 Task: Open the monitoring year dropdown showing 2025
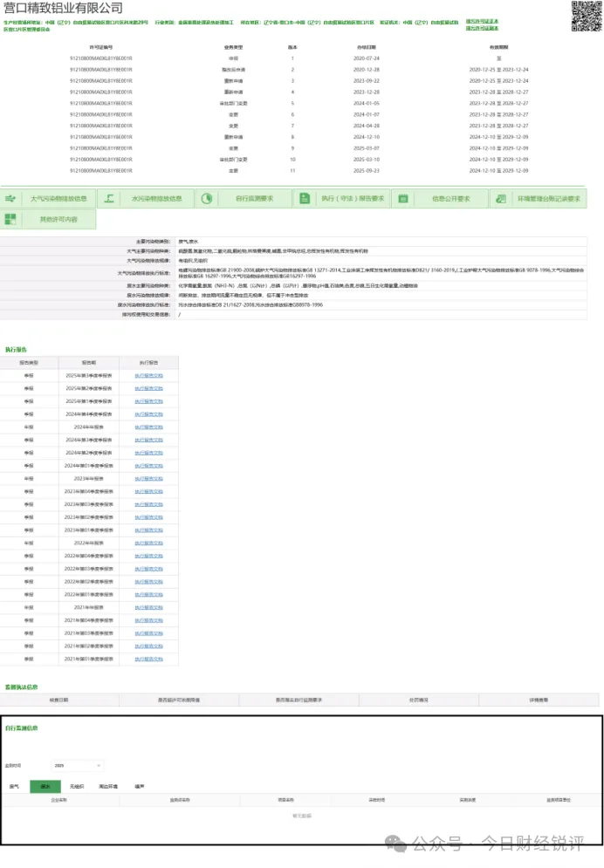point(78,766)
